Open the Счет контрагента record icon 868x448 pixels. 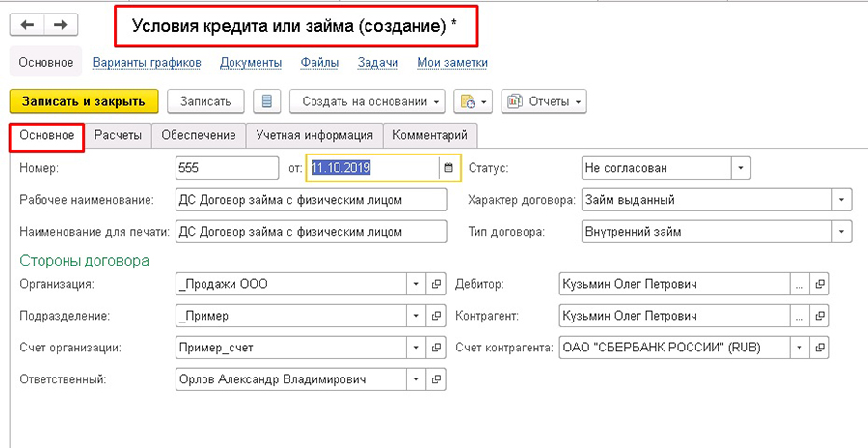coord(819,349)
